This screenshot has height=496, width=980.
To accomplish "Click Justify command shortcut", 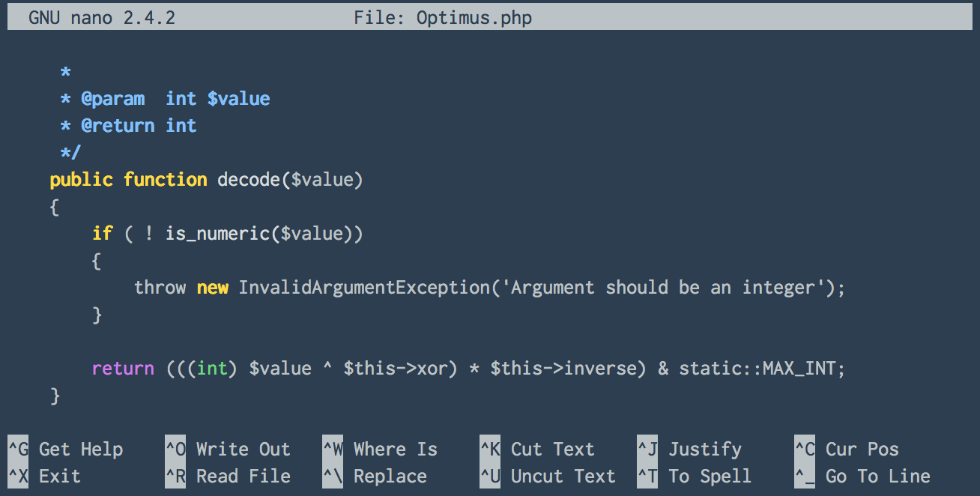I will (x=704, y=449).
